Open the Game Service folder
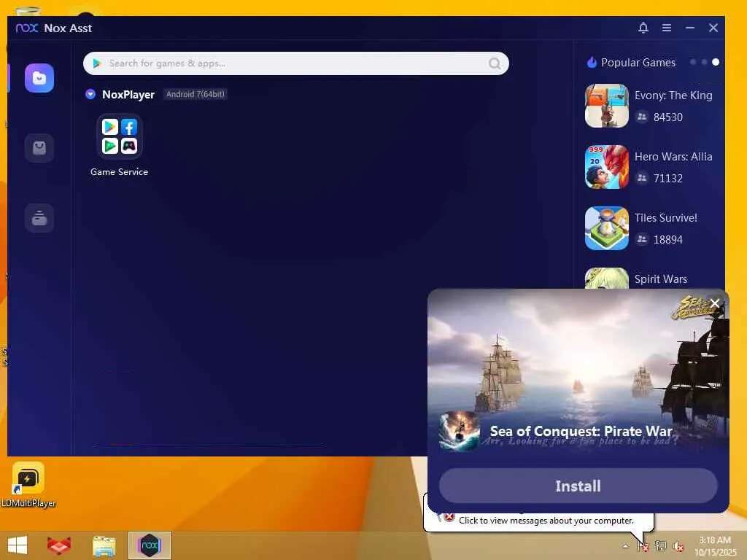This screenshot has width=747, height=560. tap(120, 136)
